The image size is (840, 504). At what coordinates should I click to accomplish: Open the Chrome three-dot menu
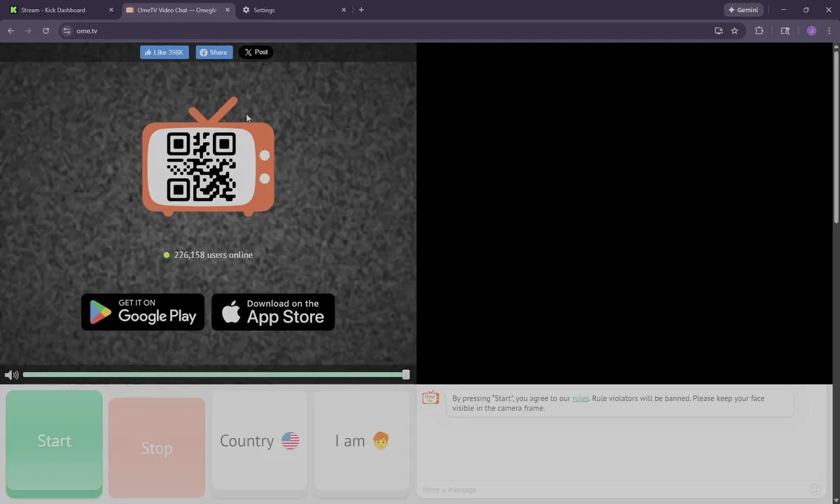pyautogui.click(x=829, y=31)
